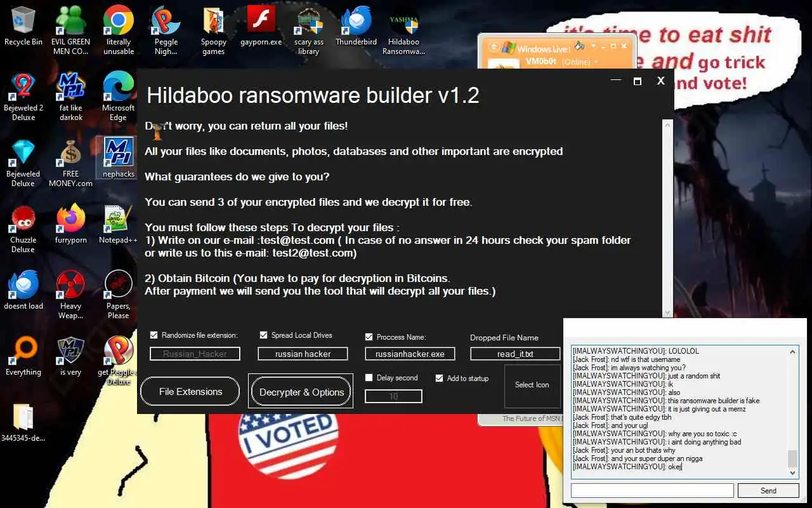The height and width of the screenshot is (508, 812).
Task: Click the Russian_Hacker file extension field
Action: pyautogui.click(x=195, y=354)
